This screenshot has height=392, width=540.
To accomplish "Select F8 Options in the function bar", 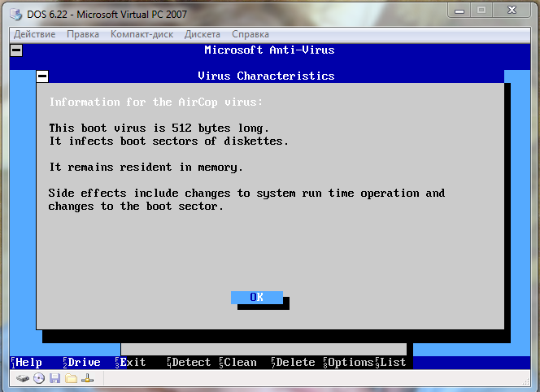I will click(348, 363).
